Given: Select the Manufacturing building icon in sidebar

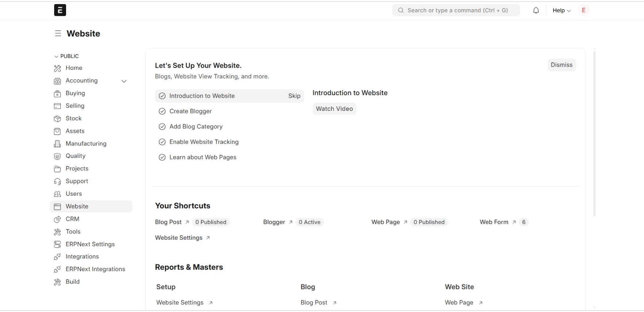Looking at the screenshot, I should click(57, 144).
